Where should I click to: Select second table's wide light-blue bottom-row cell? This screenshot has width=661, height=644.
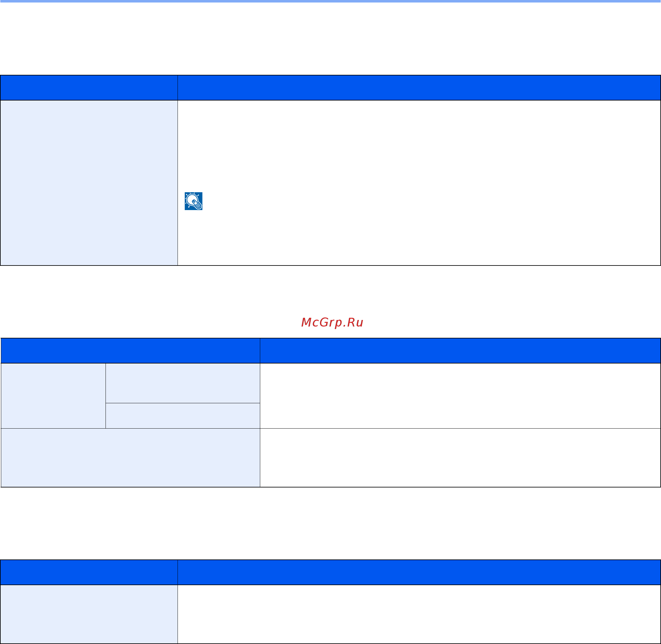tap(131, 458)
